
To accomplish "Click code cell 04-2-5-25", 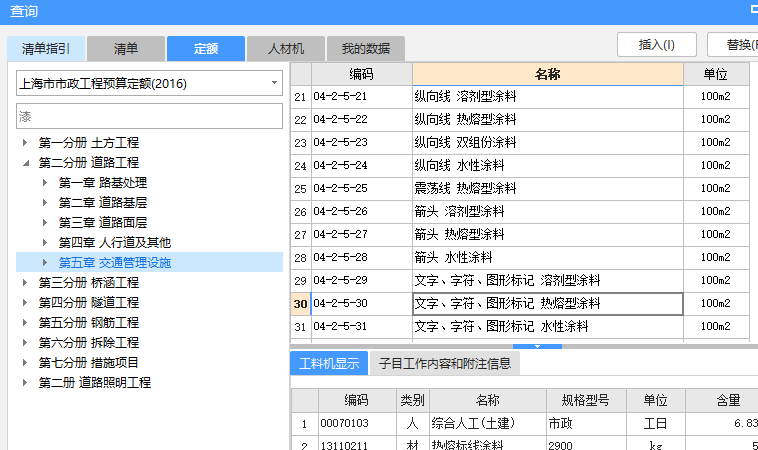I will point(362,189).
